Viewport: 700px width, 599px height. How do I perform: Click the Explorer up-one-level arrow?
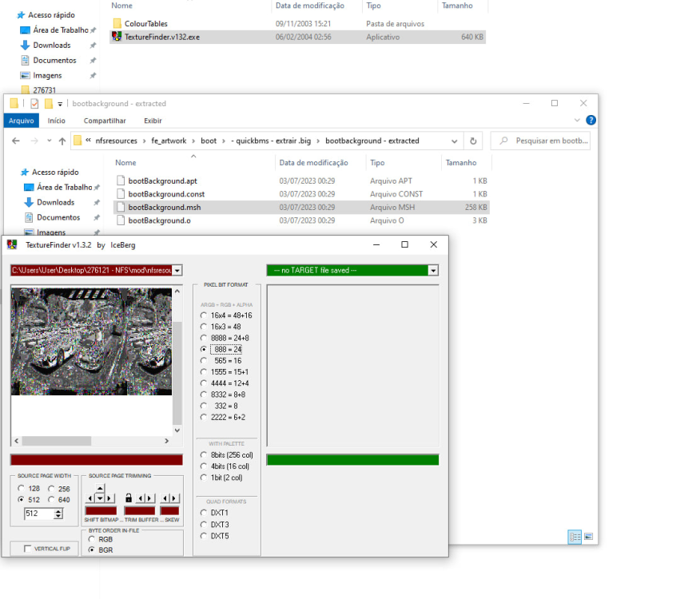(x=62, y=141)
